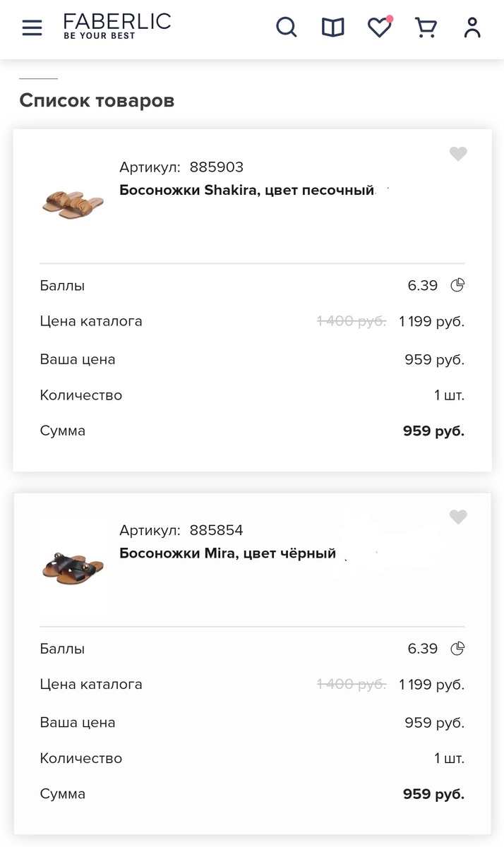Click the points pie-chart icon for Mira sandals

pos(457,648)
